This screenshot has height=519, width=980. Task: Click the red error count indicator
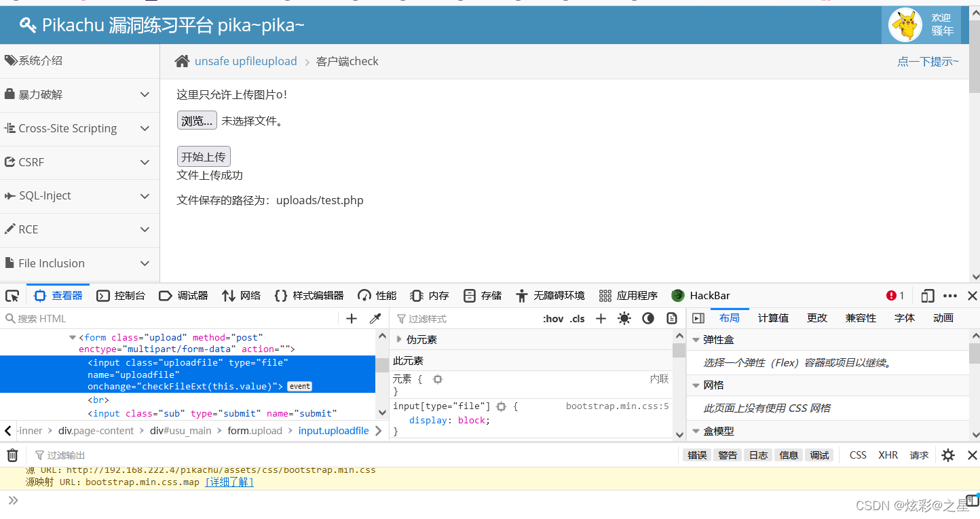895,296
